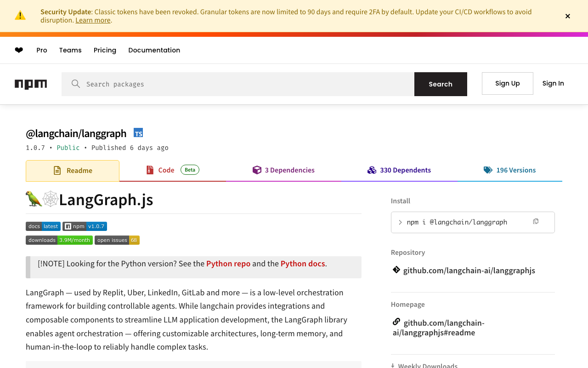
Task: Click the npm v1.0.7 badge
Action: click(x=85, y=226)
